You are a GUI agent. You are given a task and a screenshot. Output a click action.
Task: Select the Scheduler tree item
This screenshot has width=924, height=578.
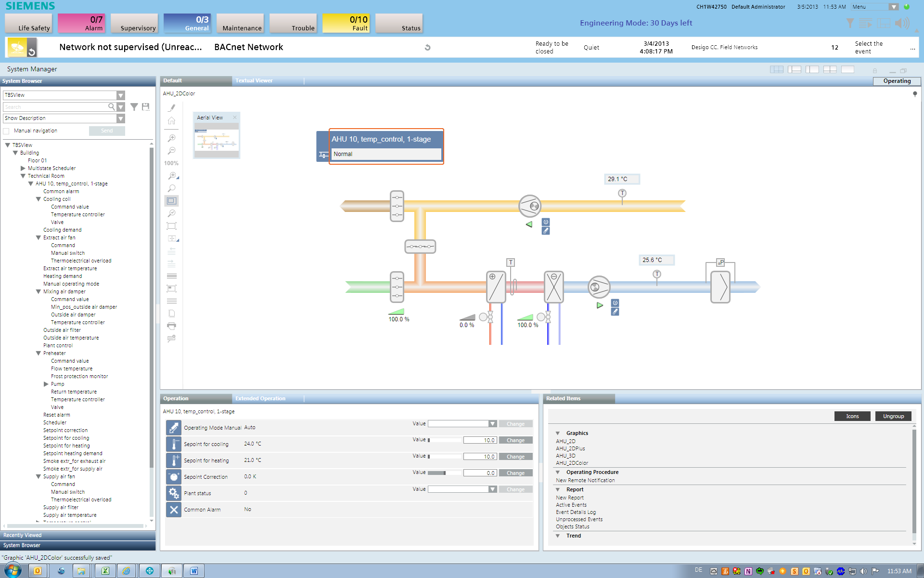click(55, 422)
